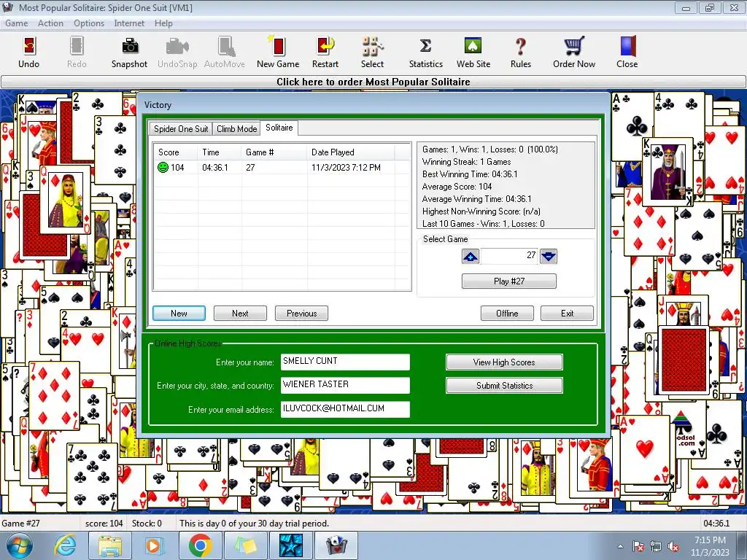
Task: Click the blue star taskbar icon
Action: tap(290, 545)
